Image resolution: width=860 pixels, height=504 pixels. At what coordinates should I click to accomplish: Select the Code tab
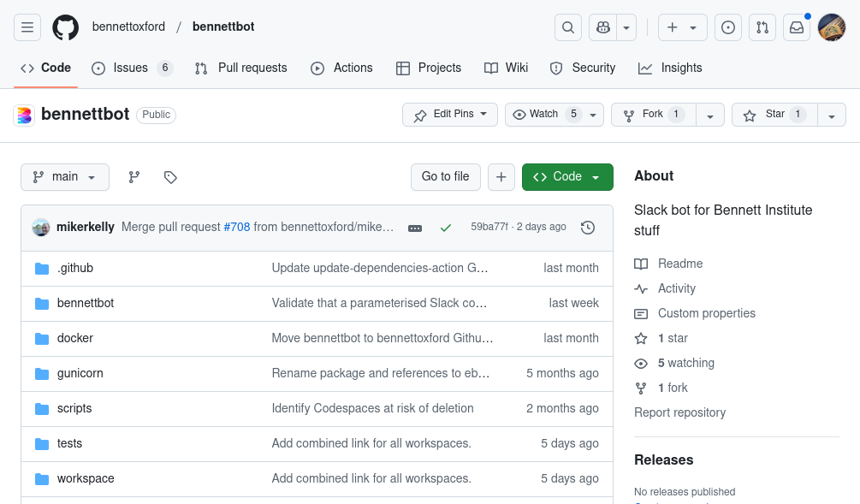click(x=45, y=68)
